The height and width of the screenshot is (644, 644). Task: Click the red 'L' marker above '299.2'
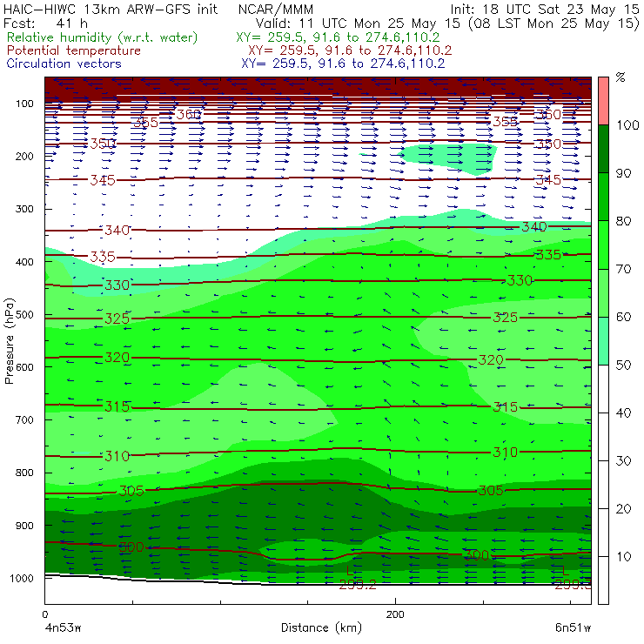point(351,571)
